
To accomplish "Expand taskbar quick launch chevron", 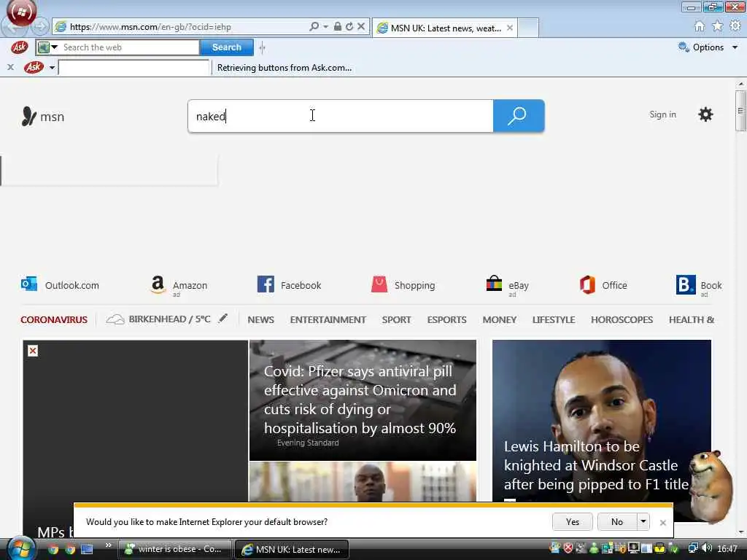I will 108,545.
